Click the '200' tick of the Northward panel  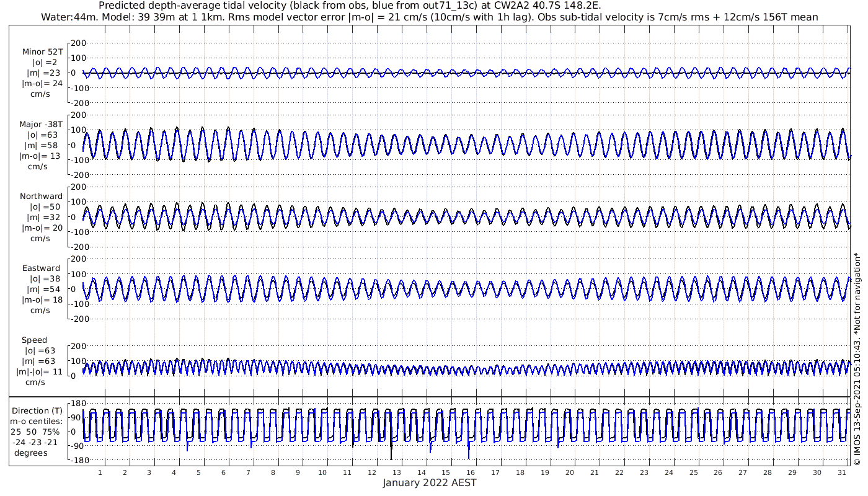pos(78,187)
